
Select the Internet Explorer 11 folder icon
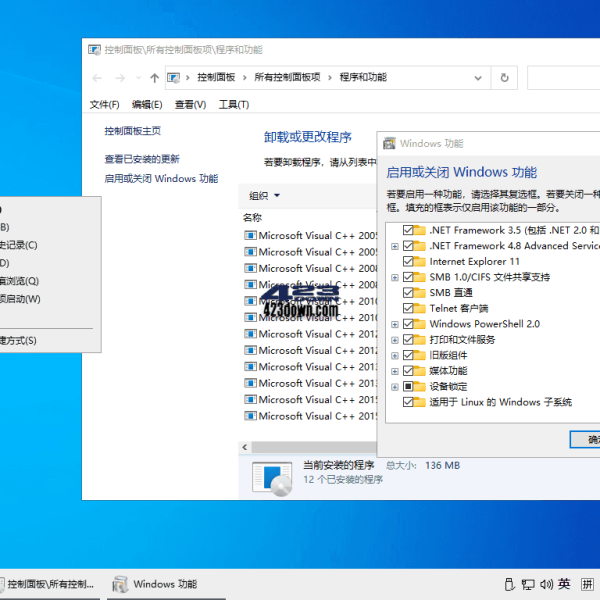(x=419, y=261)
